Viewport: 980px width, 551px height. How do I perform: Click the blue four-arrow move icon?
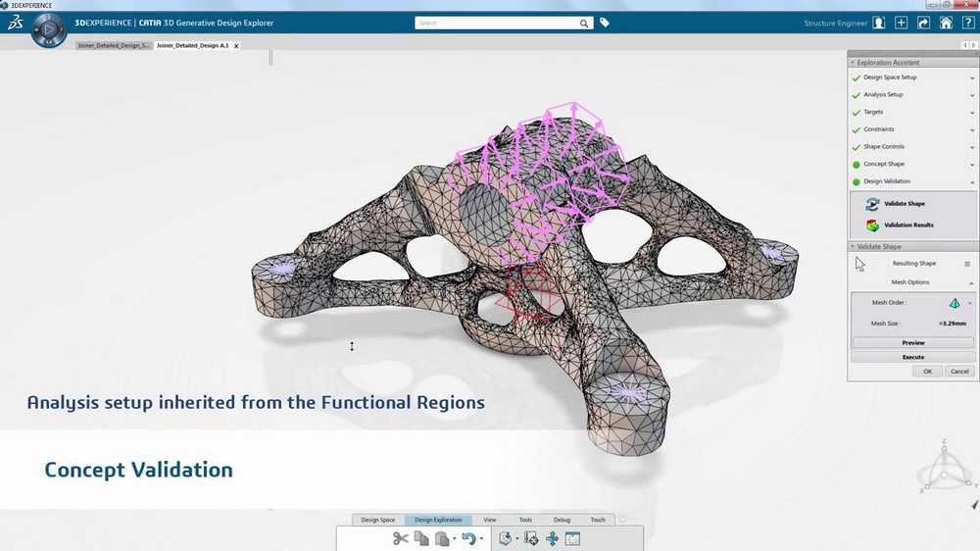click(x=553, y=538)
